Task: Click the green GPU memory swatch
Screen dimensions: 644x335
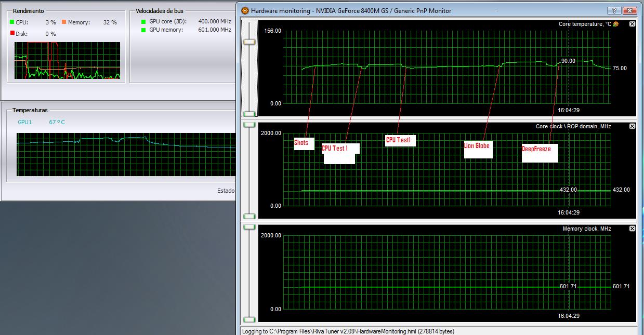Action: coord(143,30)
